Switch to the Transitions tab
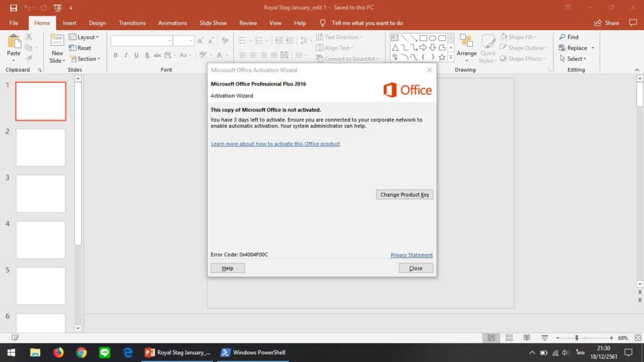 click(x=132, y=23)
